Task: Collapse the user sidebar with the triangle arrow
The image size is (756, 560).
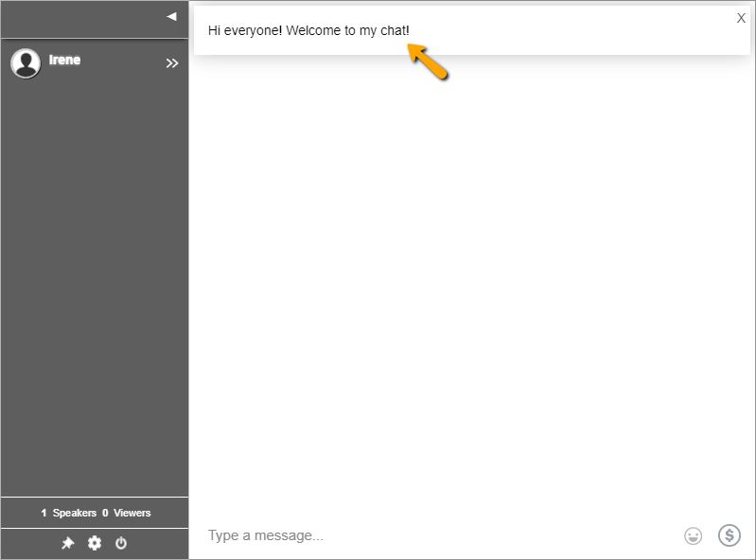Action: click(x=171, y=16)
